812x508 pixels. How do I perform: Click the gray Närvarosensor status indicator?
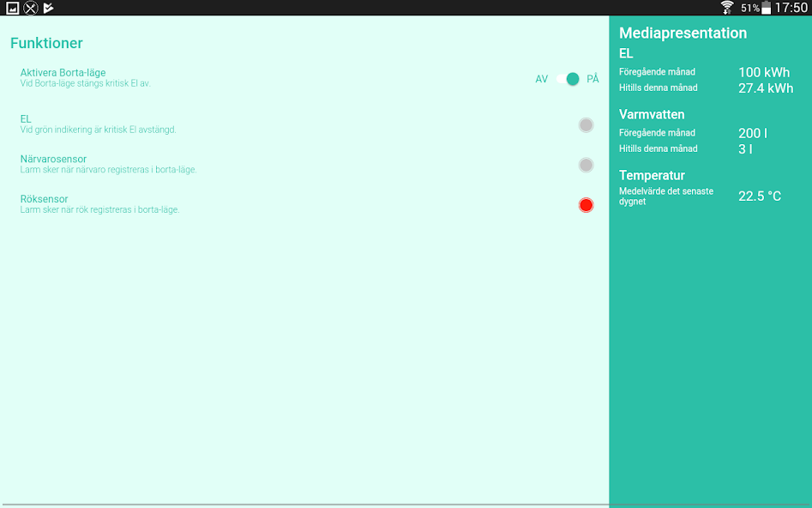586,165
